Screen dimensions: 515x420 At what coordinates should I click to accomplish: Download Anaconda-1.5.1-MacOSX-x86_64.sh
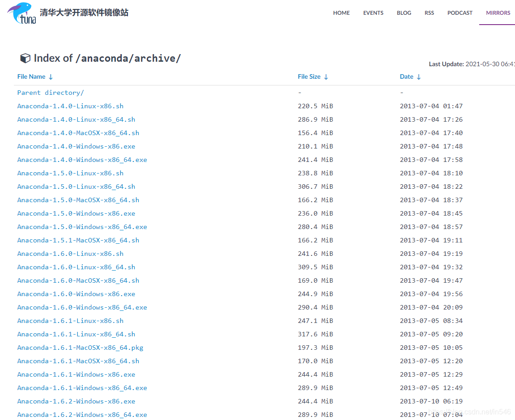[78, 240]
